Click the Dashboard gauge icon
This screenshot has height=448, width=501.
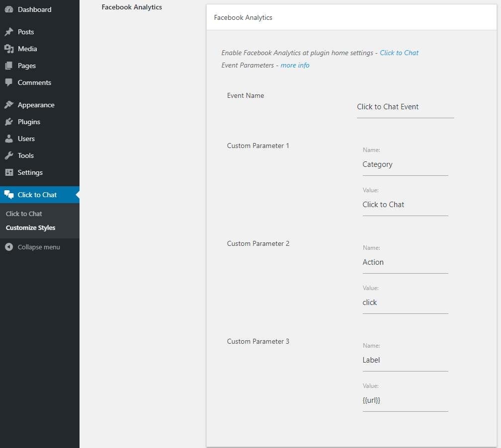point(9,9)
